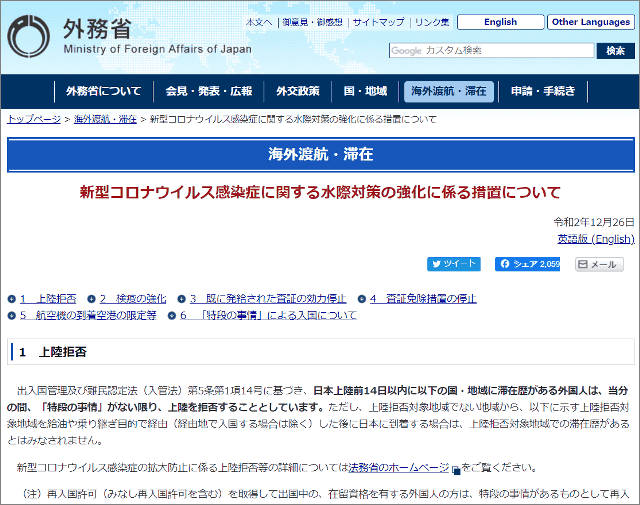
Task: Open 申請・手続き navigation tab
Action: point(543,91)
